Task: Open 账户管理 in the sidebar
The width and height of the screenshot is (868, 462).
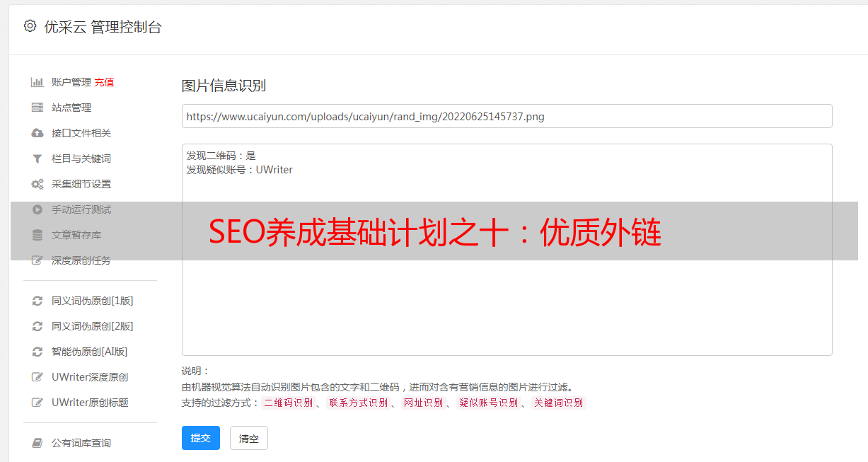Action: coord(71,82)
